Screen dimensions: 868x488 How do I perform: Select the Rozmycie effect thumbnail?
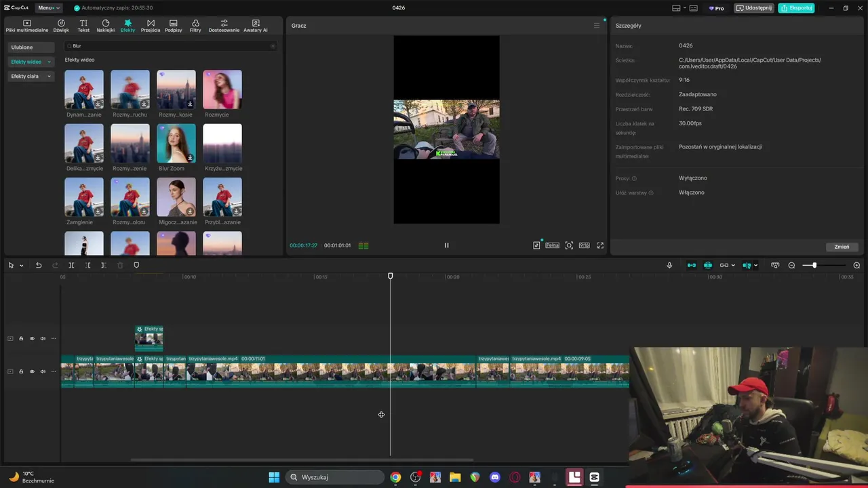point(222,89)
